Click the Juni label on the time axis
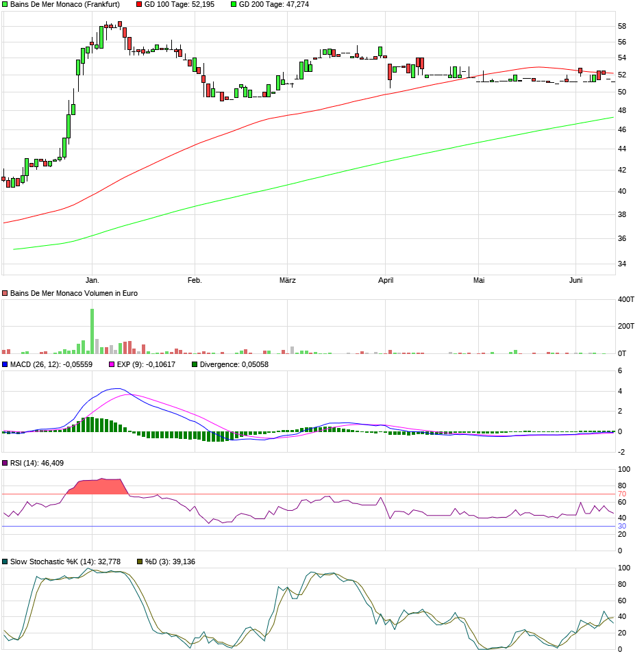Image resolution: width=644 pixels, height=656 pixels. pyautogui.click(x=576, y=280)
